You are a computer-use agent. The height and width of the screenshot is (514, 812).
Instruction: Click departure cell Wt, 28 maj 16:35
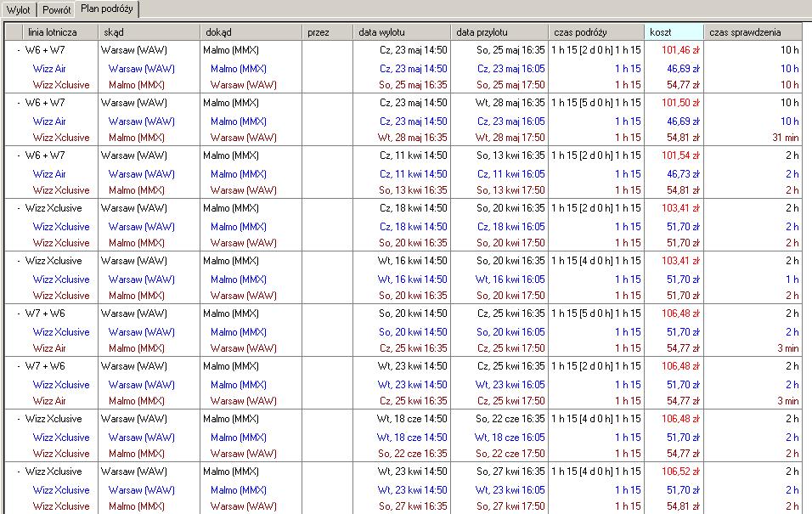(412, 138)
